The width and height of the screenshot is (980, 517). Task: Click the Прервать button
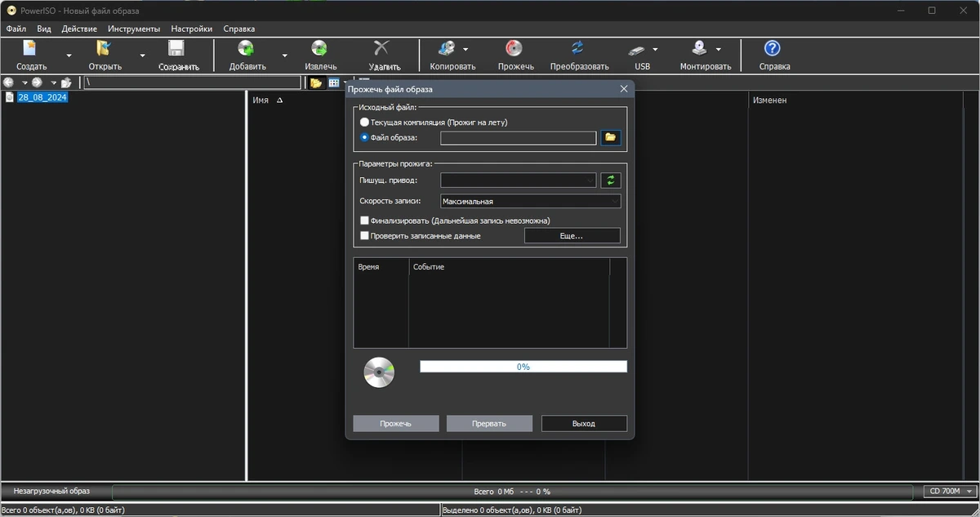(x=489, y=424)
